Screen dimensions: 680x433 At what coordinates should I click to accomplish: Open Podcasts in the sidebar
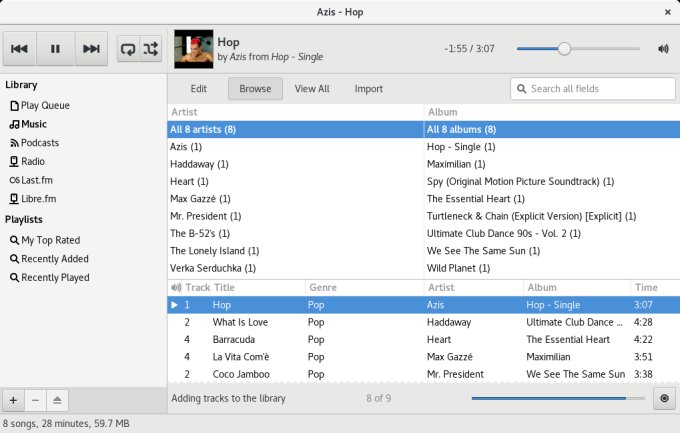pos(40,143)
